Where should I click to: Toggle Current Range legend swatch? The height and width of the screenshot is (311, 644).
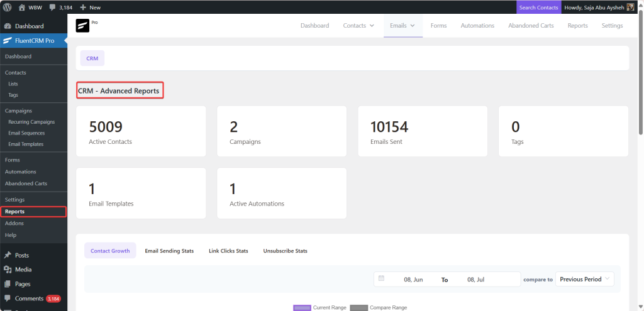point(302,308)
